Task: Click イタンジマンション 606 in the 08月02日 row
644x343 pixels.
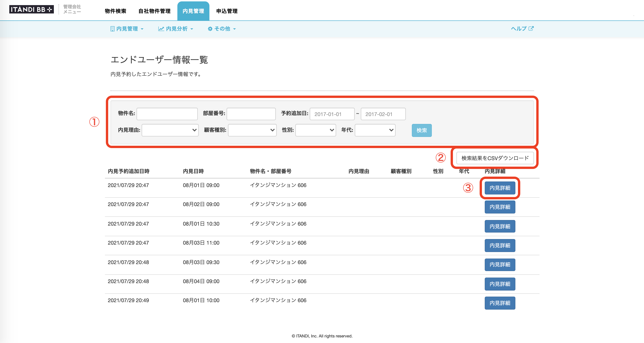Action: 278,204
